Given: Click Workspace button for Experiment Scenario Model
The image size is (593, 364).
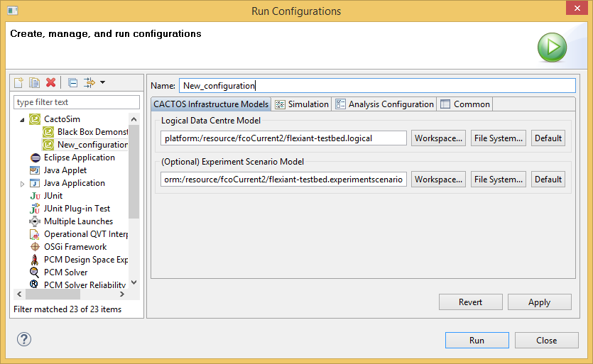Looking at the screenshot, I should coord(438,180).
